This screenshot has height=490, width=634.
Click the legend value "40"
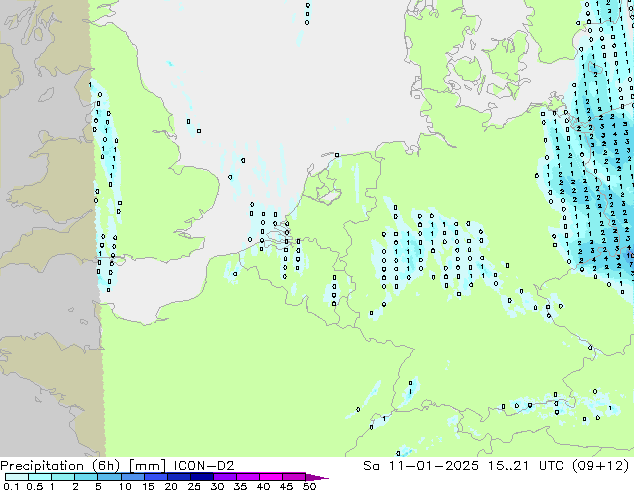tap(263, 486)
